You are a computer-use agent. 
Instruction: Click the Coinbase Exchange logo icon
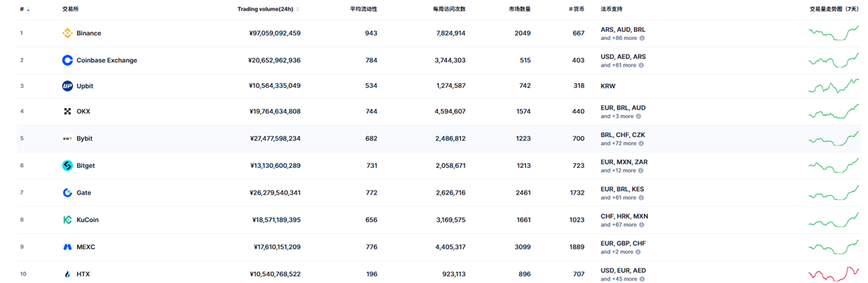67,61
